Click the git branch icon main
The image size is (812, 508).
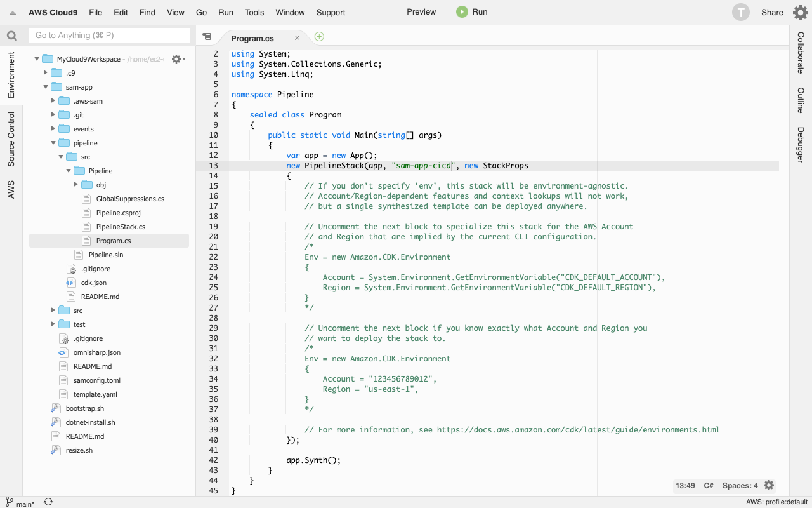pos(9,502)
